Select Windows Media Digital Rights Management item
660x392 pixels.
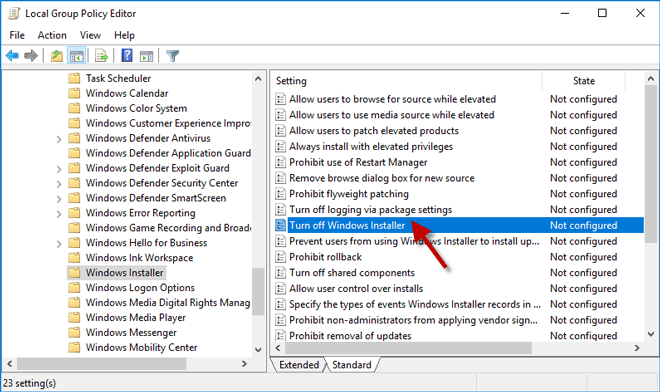pos(168,303)
